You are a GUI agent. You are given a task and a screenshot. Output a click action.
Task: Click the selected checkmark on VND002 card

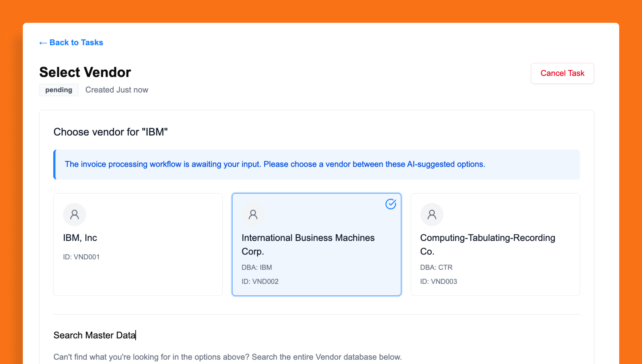click(x=391, y=204)
